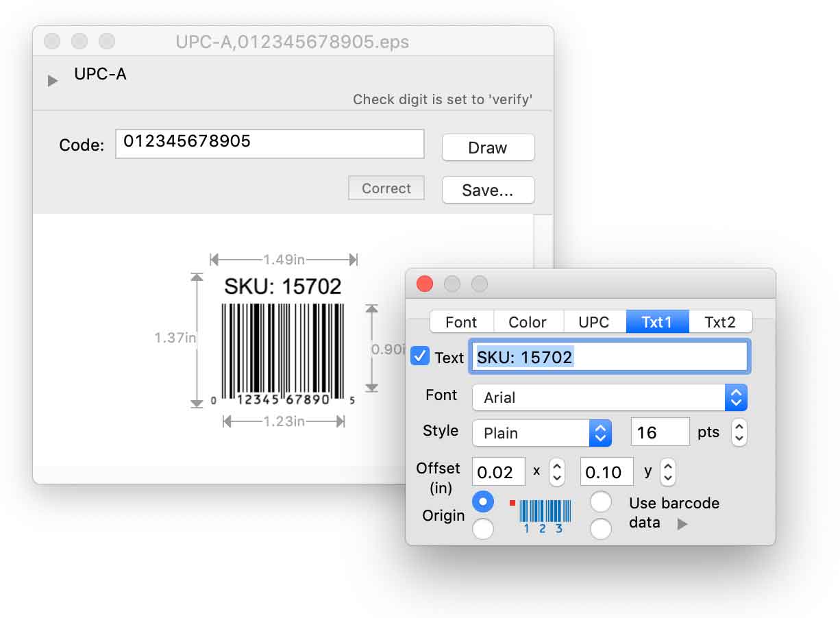Click inside the Code input field
Viewport: 840px width, 618px height.
(269, 143)
